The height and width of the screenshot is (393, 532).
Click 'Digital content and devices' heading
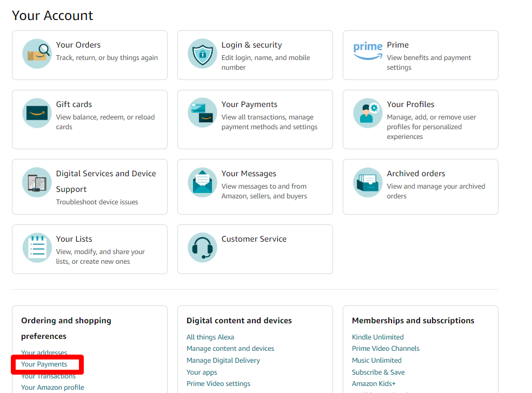(239, 321)
